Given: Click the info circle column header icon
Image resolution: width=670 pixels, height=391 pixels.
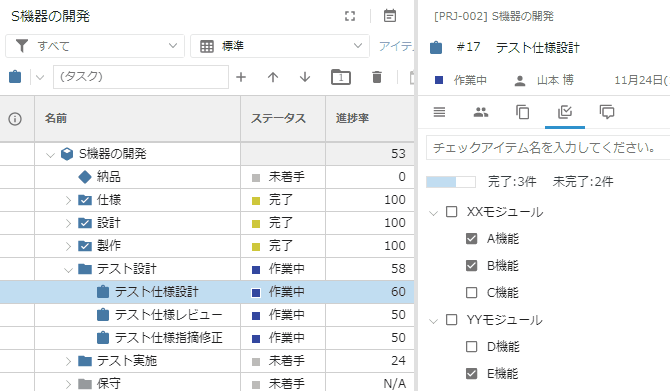Looking at the screenshot, I should coord(15,118).
